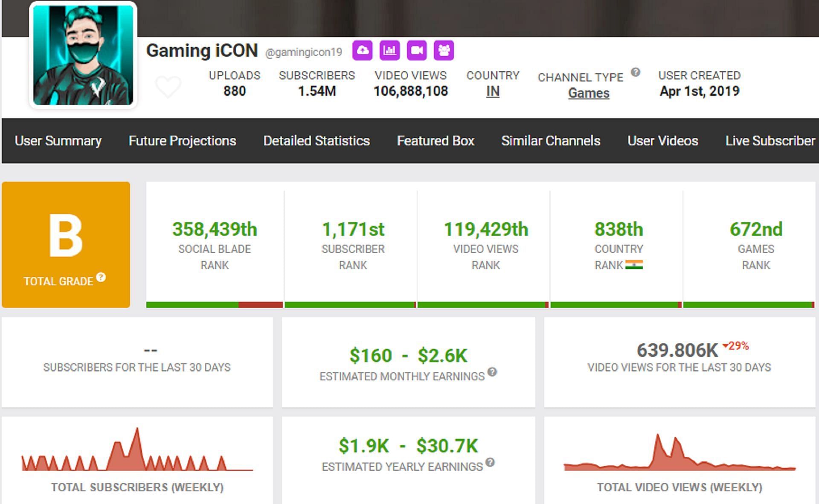Image resolution: width=819 pixels, height=504 pixels.
Task: Click the purple cloud upload icon
Action: pyautogui.click(x=362, y=50)
